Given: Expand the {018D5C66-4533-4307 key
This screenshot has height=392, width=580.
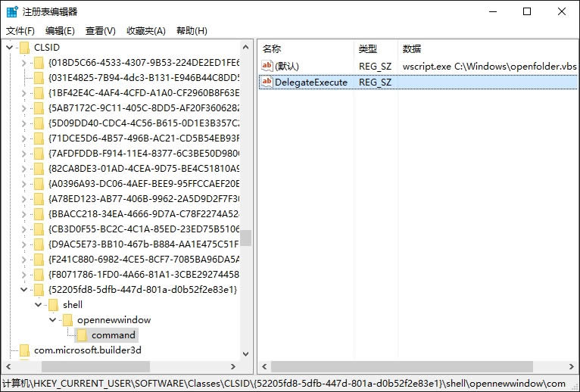Looking at the screenshot, I should tap(24, 63).
